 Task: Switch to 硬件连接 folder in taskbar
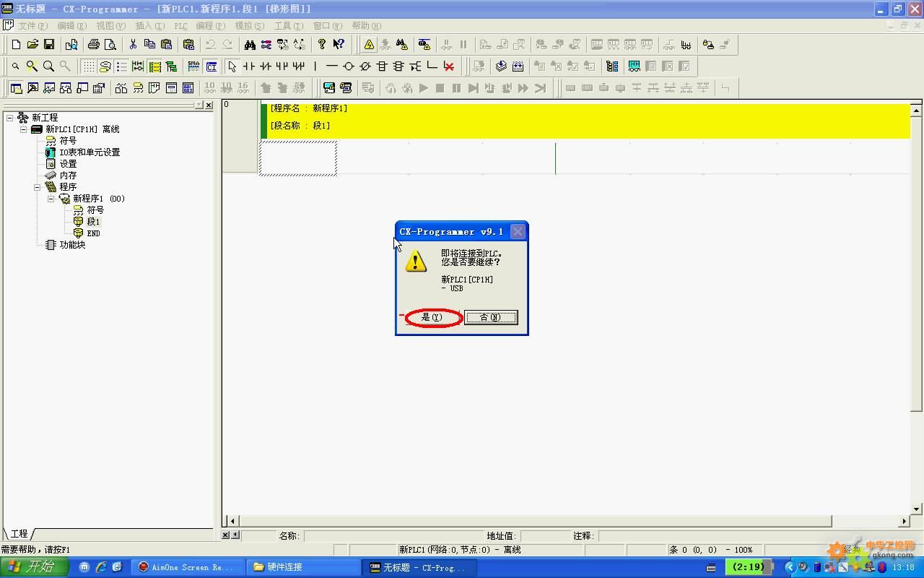(x=305, y=567)
